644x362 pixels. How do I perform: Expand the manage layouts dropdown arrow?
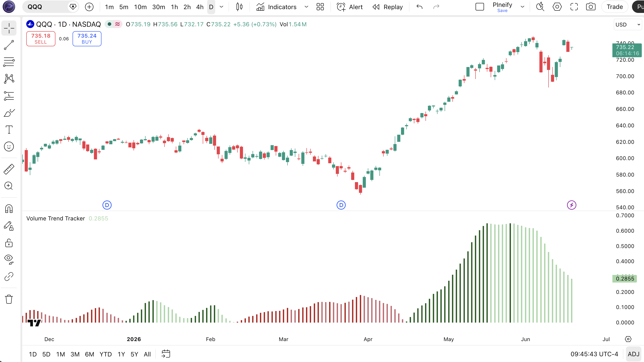coord(522,7)
